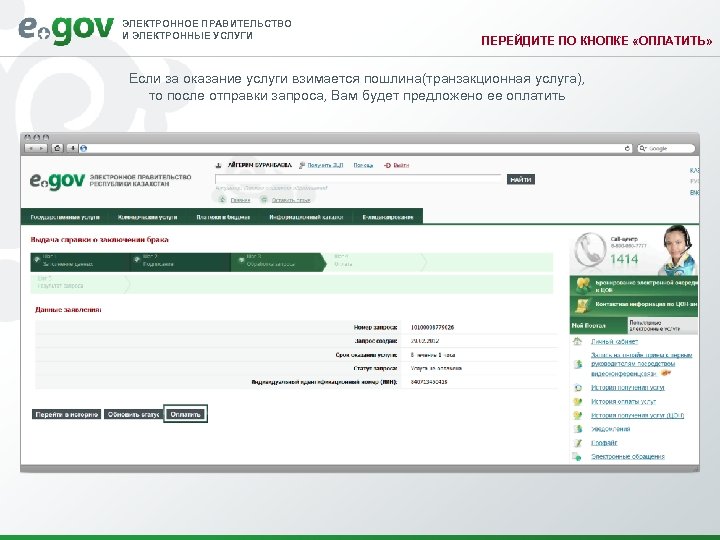720x540 pixels.
Task: Switch to 'Популярные электронные услуги' tab
Action: 663,326
